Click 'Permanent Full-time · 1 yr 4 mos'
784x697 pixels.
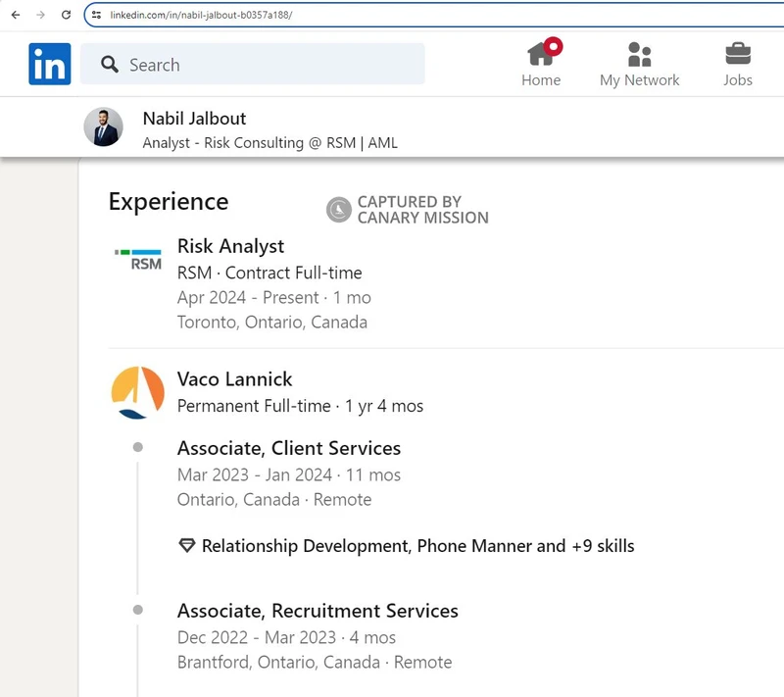[300, 406]
